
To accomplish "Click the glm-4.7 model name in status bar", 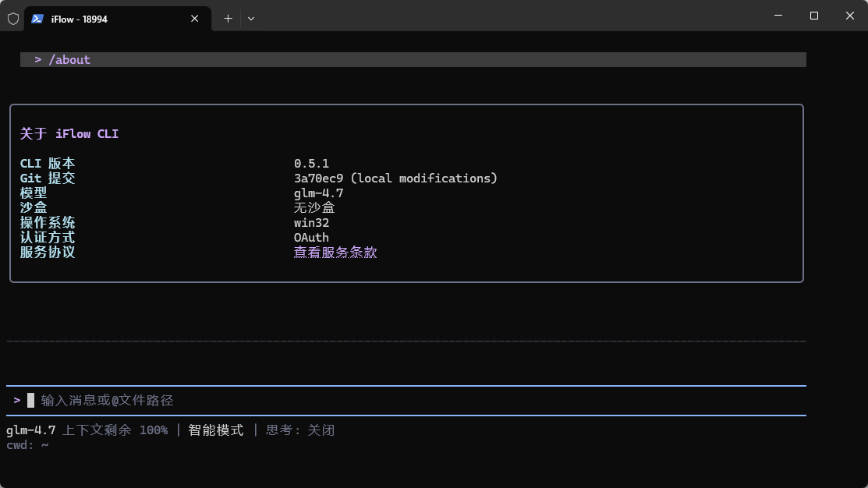I will [30, 430].
